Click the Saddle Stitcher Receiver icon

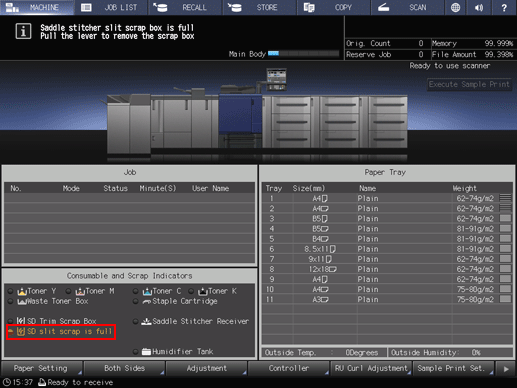point(146,321)
